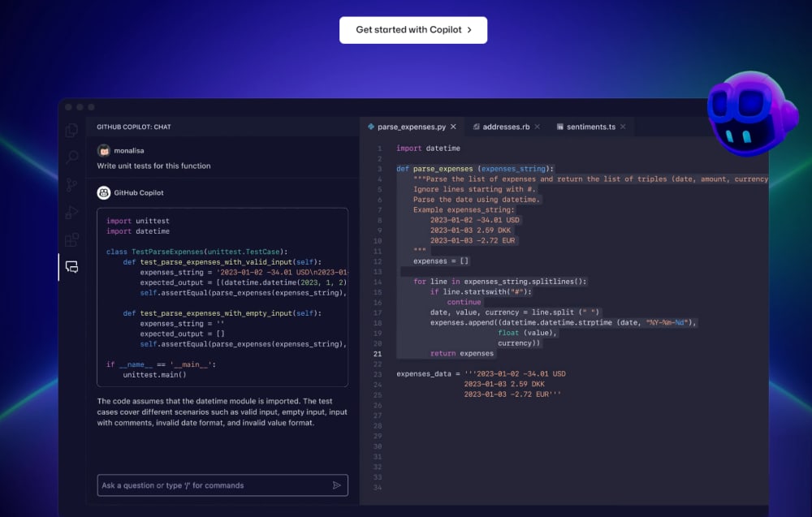Click 'expenses.append' on line 18
The image size is (812, 517).
coord(564,322)
